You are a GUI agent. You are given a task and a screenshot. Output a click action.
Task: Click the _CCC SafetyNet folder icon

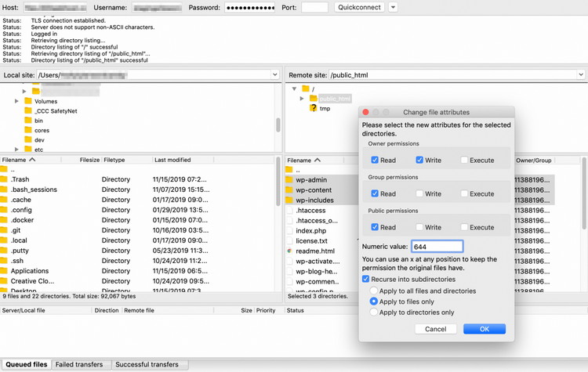[x=28, y=111]
